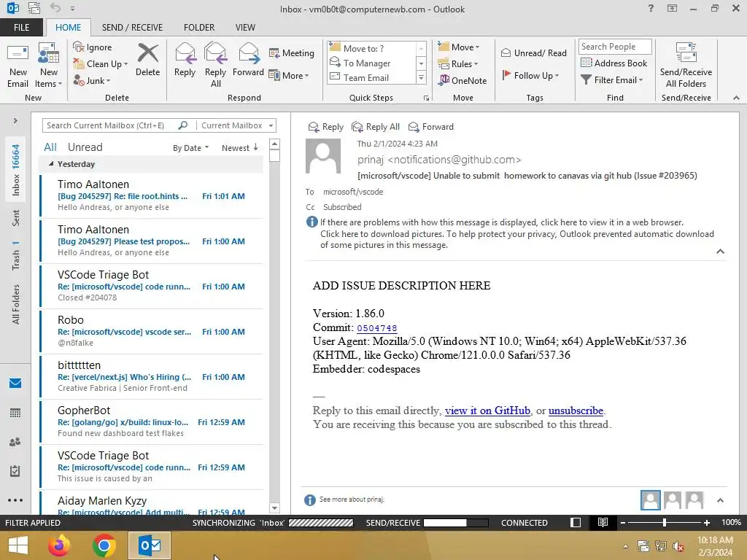Show only Unread messages
Image resolution: width=747 pixels, height=560 pixels.
click(85, 147)
